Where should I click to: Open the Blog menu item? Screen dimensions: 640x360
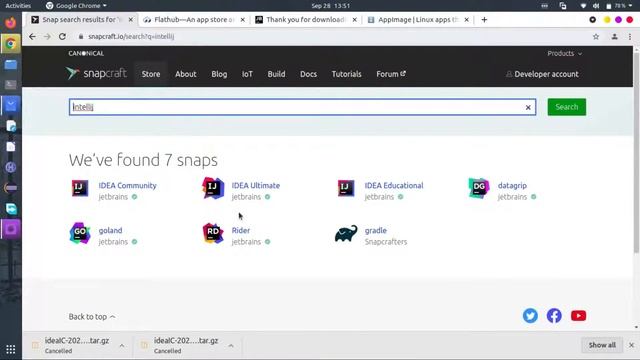click(219, 74)
